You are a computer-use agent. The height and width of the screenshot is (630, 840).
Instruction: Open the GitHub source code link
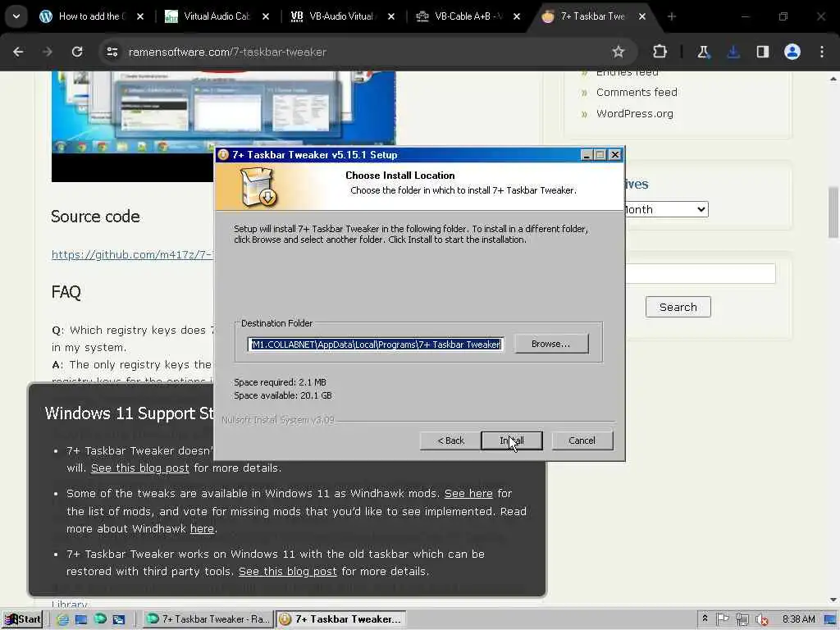[132, 254]
